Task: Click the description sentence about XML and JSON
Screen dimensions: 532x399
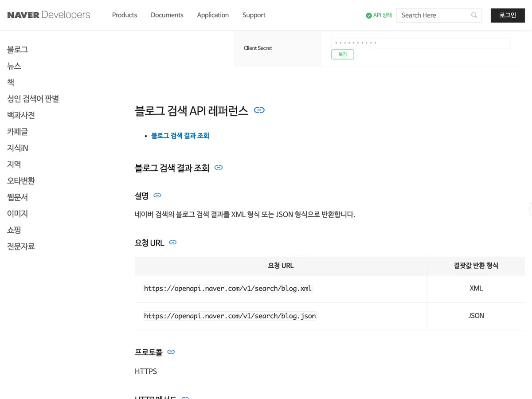Action: click(x=245, y=215)
